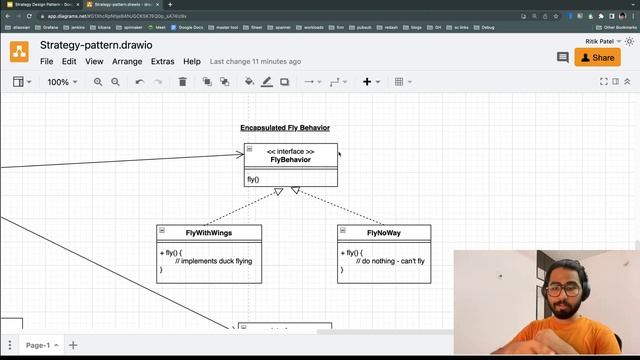Open the sidebar view panel icon
640x360 pixels.
point(18,82)
